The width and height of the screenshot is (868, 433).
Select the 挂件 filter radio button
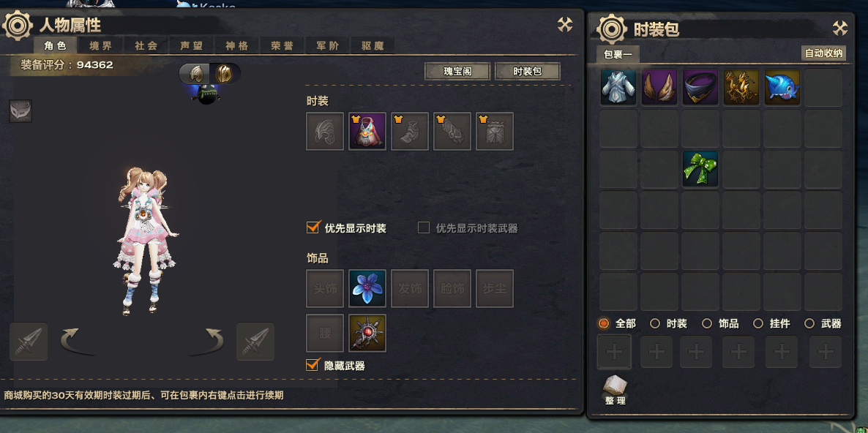click(757, 323)
